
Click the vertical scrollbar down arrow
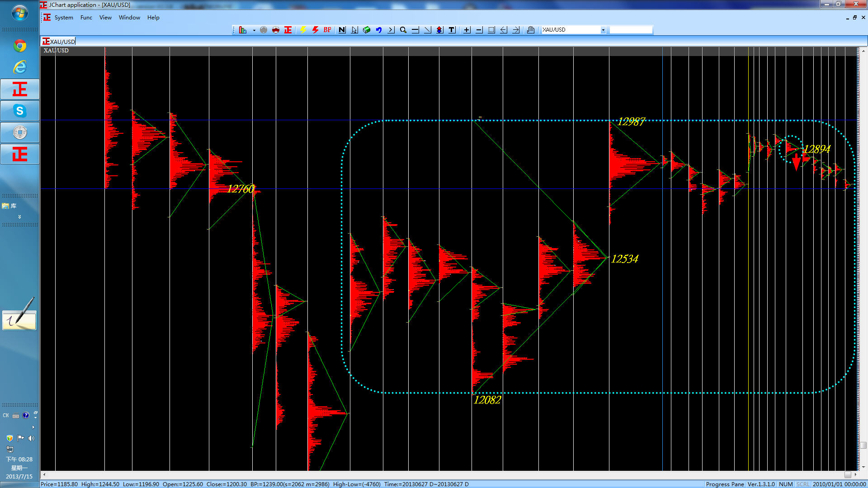(x=863, y=467)
